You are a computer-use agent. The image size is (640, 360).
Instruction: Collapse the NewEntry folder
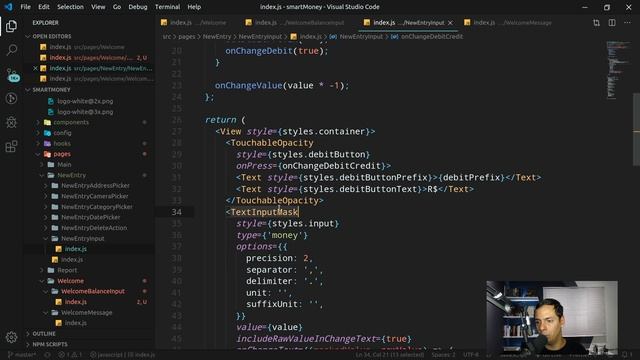coord(71,175)
